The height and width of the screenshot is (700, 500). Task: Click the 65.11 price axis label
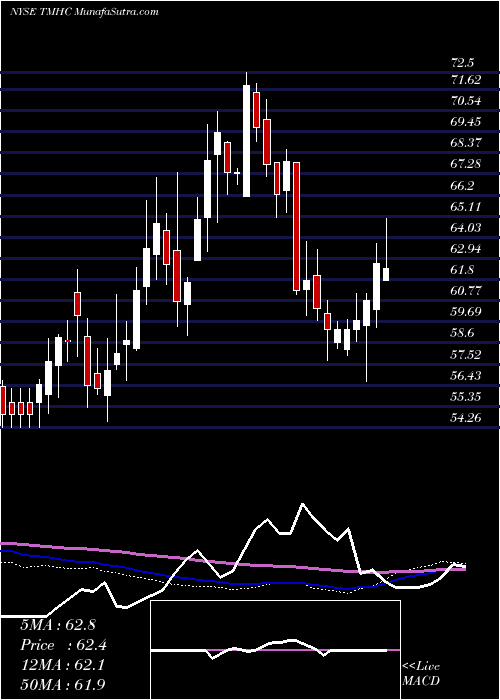pos(466,206)
